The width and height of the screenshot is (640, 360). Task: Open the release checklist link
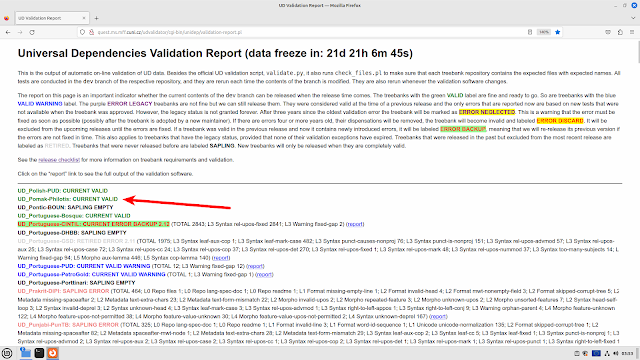click(x=59, y=160)
